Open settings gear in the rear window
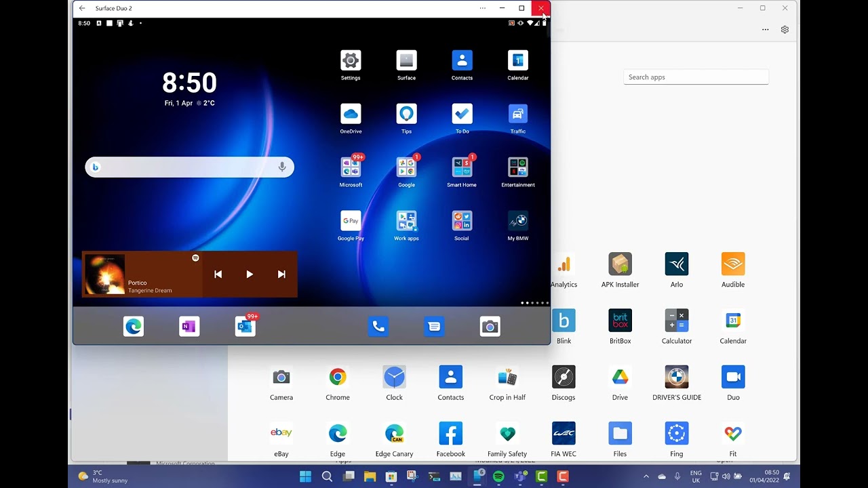The image size is (868, 488). pyautogui.click(x=785, y=30)
